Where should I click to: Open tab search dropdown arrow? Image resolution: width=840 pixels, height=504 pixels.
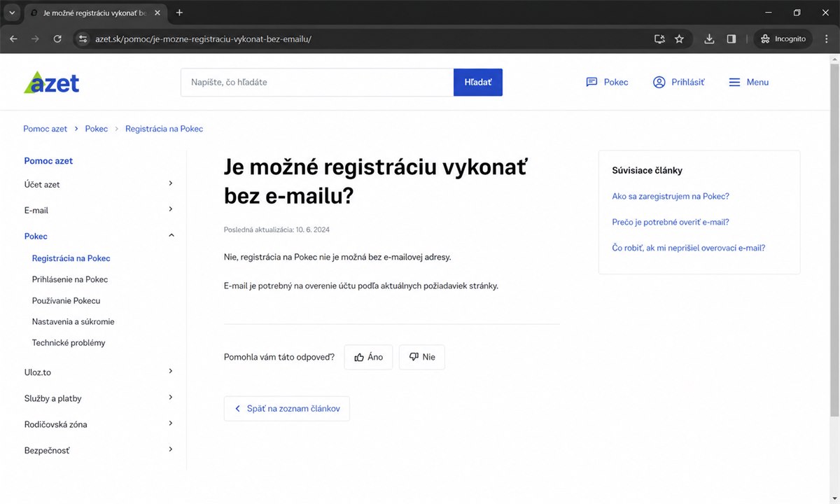12,13
